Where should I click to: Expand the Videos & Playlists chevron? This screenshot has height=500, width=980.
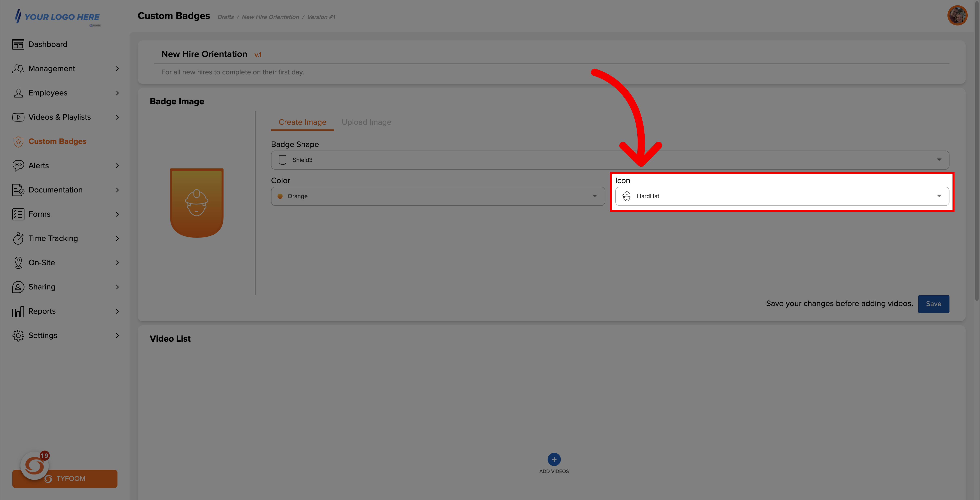coord(117,117)
